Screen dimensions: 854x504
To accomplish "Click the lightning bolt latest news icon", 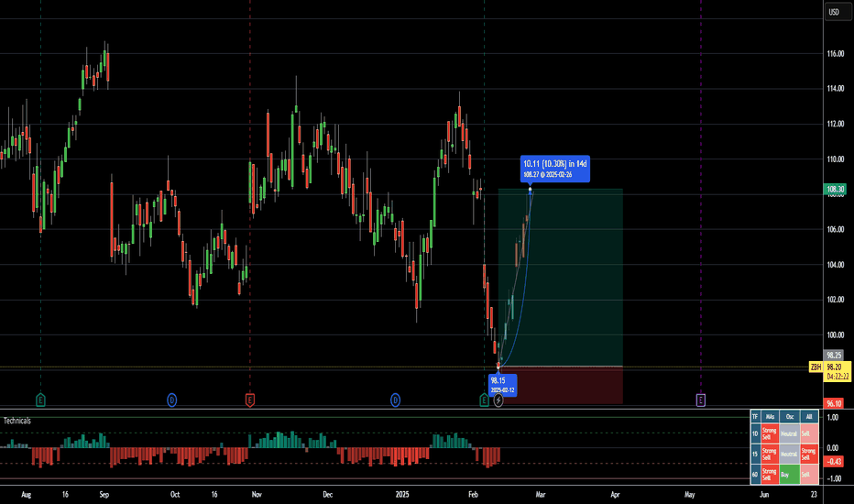I will pyautogui.click(x=498, y=400).
